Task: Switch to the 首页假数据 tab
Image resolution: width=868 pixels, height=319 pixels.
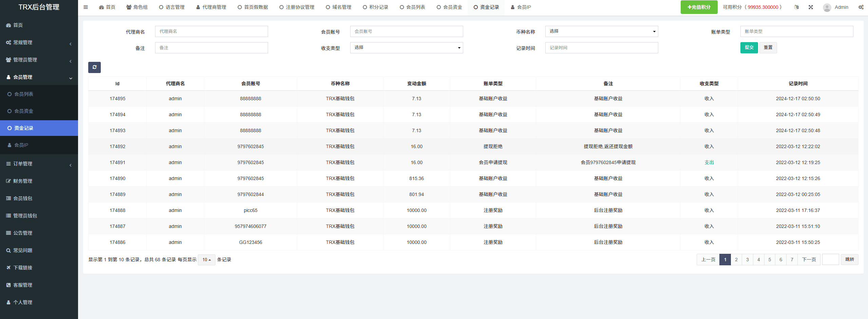Action: (253, 7)
